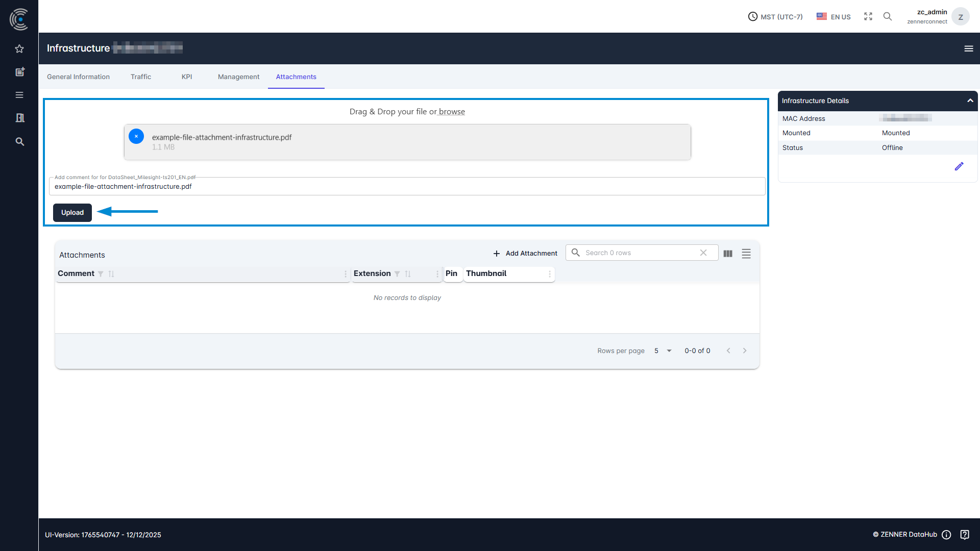Toggle sort on Comment column
Image resolution: width=980 pixels, height=551 pixels.
pyautogui.click(x=111, y=274)
